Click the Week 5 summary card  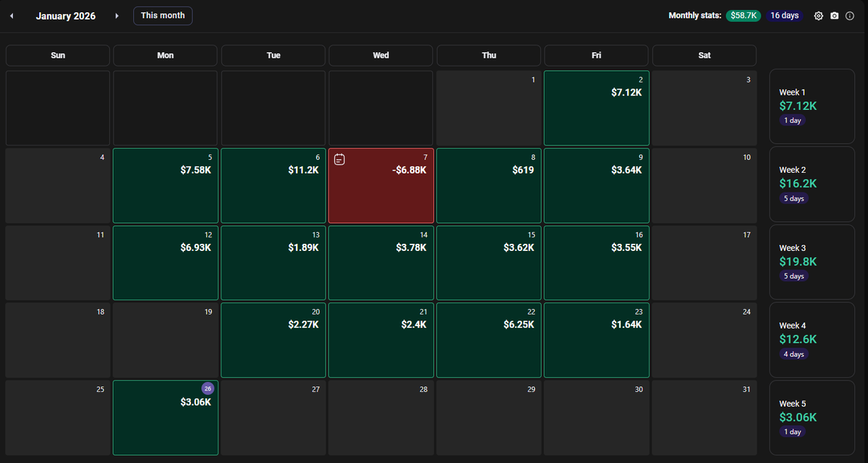(812, 418)
